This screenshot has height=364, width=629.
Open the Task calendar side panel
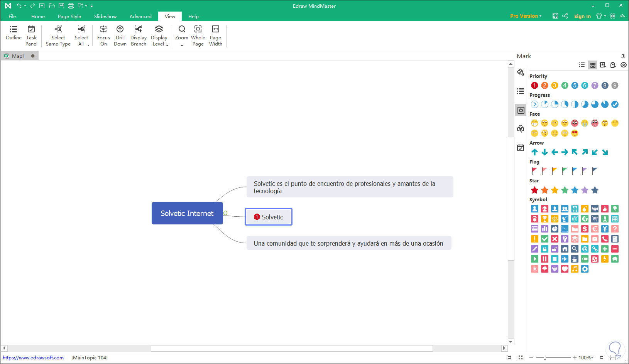point(521,148)
